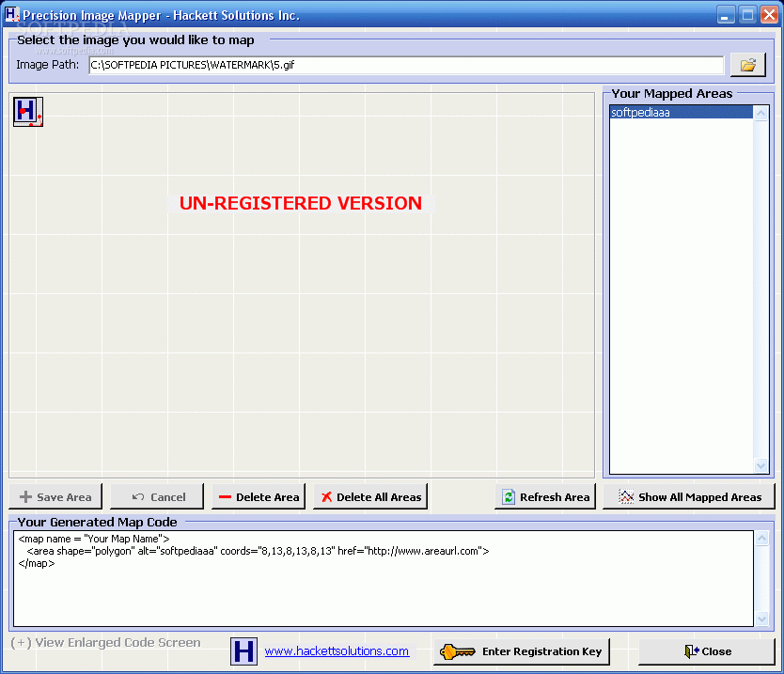Click the app icon in the title bar
This screenshot has height=674, width=784.
coord(11,14)
